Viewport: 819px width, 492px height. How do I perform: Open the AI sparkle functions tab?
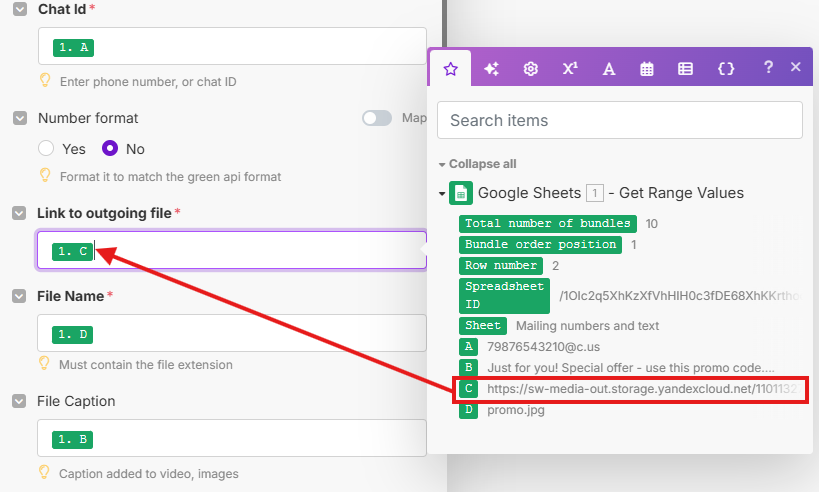(491, 69)
